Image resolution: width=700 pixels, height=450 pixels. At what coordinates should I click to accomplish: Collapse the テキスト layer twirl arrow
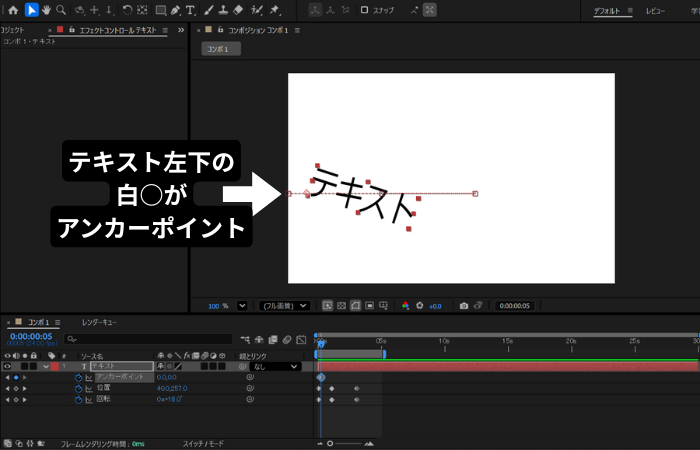pyautogui.click(x=46, y=367)
